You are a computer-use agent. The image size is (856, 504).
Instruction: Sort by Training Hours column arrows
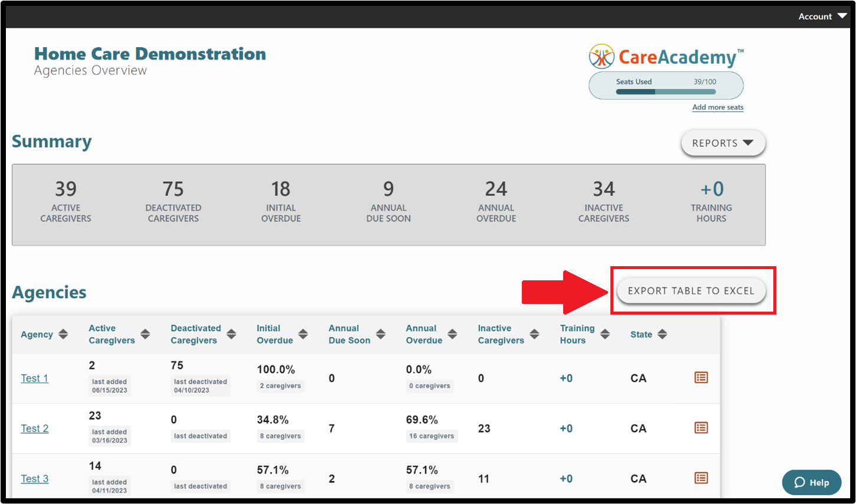click(x=605, y=334)
